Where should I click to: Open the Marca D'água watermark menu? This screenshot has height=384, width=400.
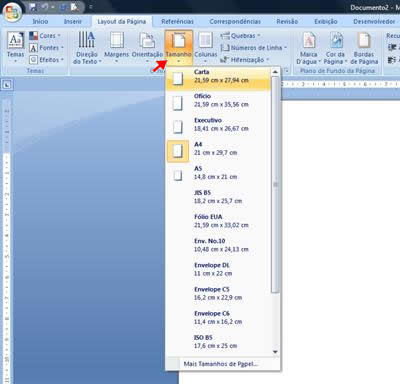click(308, 47)
